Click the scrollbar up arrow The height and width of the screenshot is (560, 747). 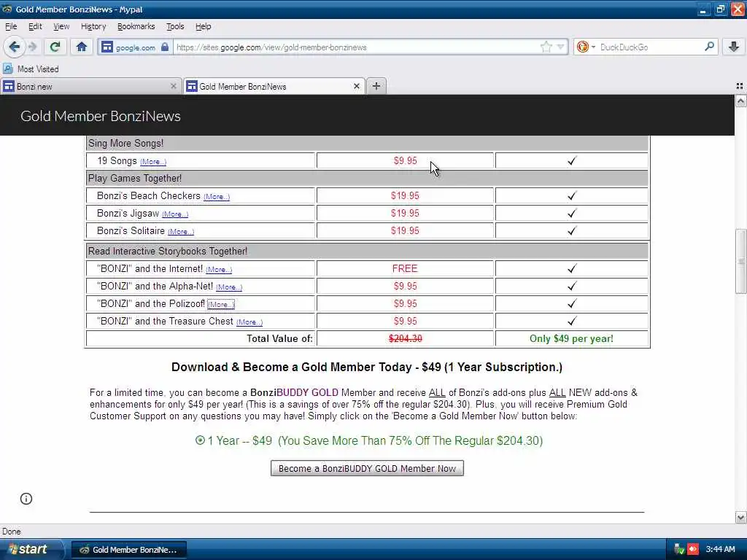740,101
